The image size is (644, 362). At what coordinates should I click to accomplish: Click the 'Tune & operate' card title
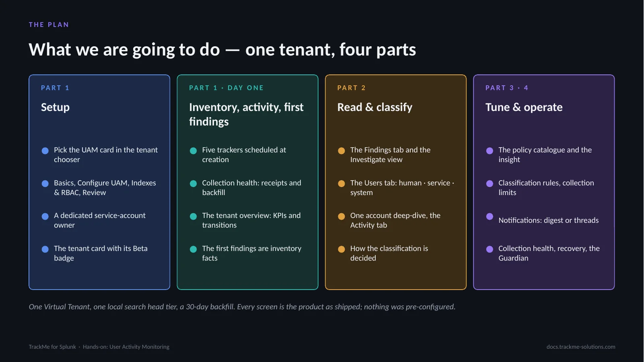coord(524,107)
